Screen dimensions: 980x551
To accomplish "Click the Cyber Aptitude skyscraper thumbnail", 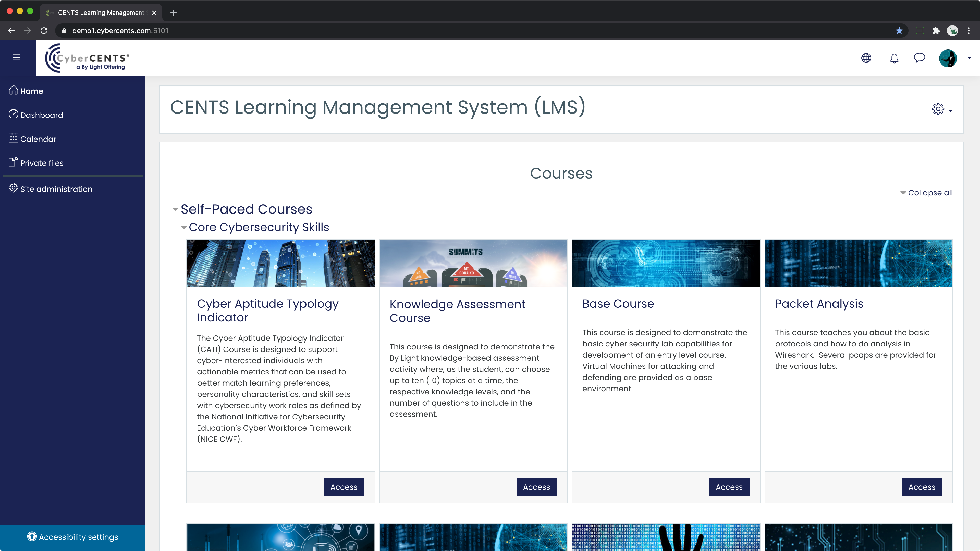I will (280, 263).
